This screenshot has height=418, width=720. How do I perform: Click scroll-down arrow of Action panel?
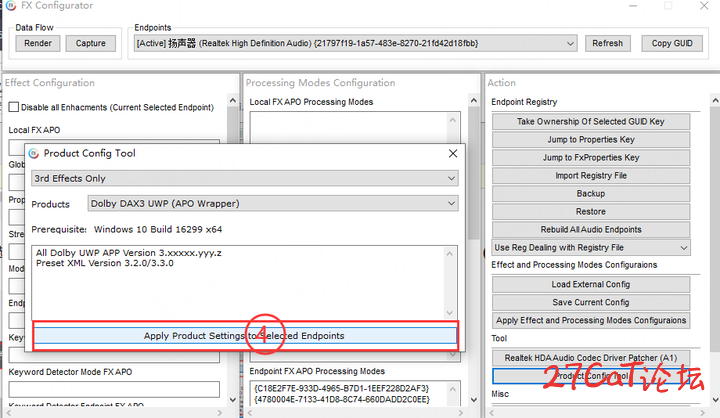pyautogui.click(x=715, y=400)
